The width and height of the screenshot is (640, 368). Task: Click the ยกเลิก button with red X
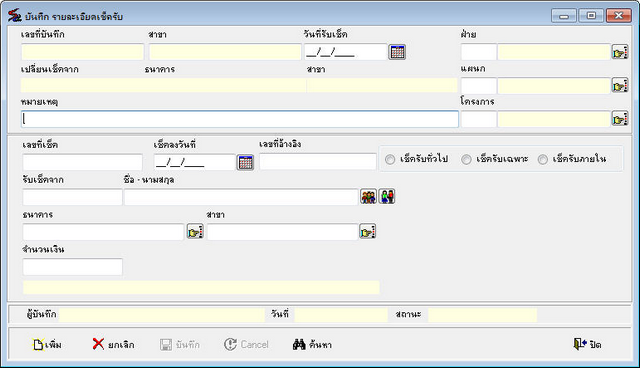click(113, 345)
